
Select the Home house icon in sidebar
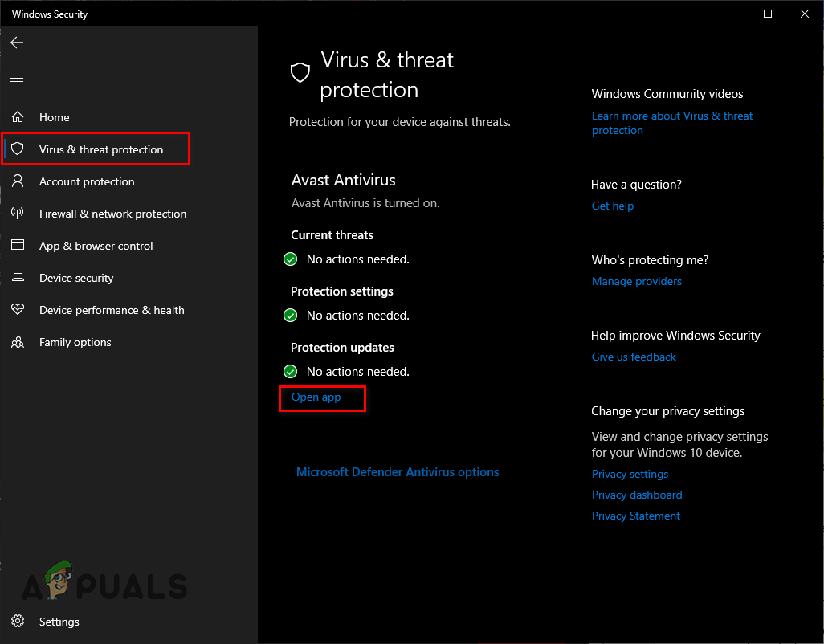click(x=18, y=117)
